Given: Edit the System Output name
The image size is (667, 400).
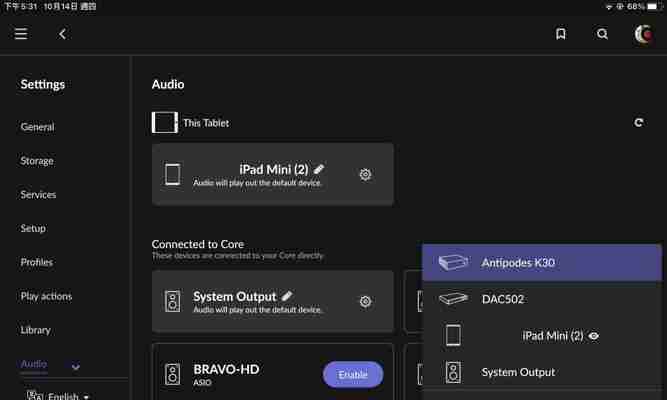Looking at the screenshot, I should click(287, 296).
